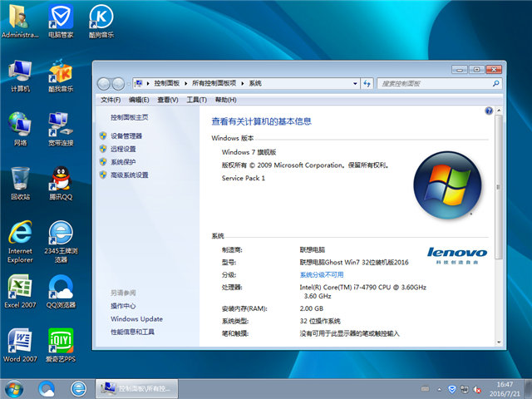Click the 搜索控制面板 search field
The image size is (532, 399).
click(x=432, y=83)
